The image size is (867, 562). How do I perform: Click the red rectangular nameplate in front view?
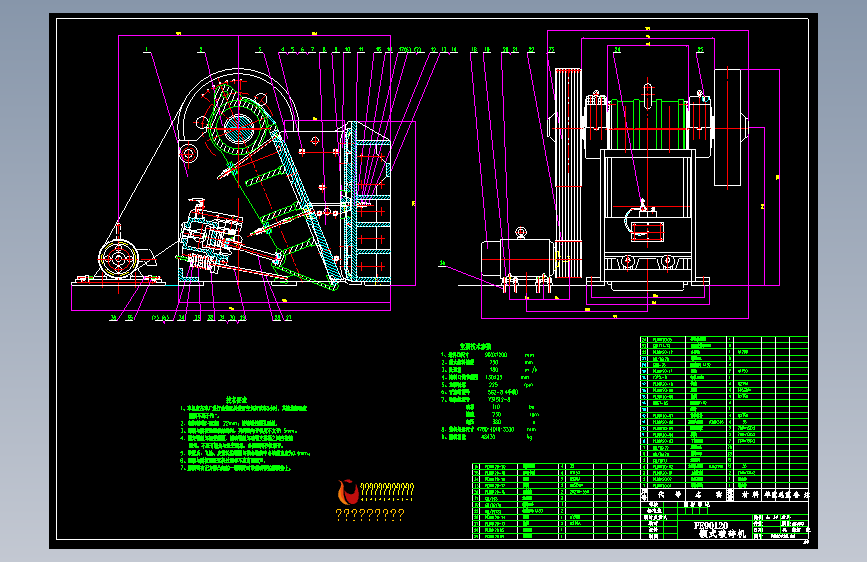tap(647, 232)
